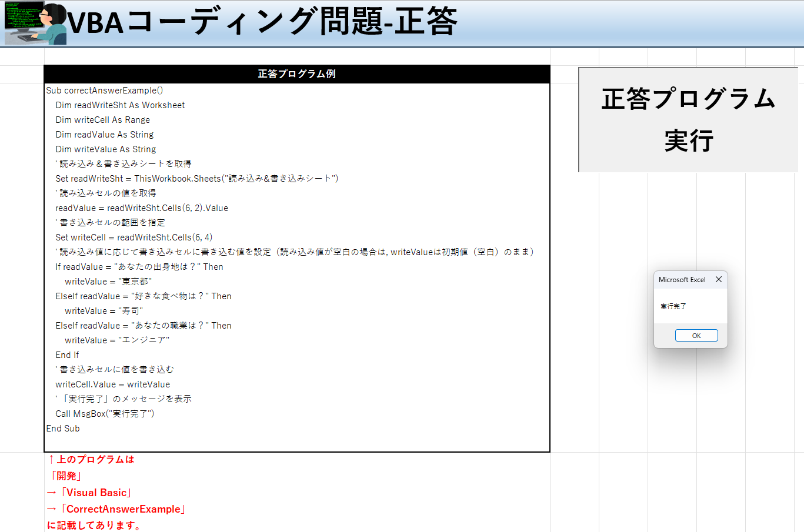Screen dimensions: 804x532
Task: Select the End Sub code line
Action: click(63, 429)
